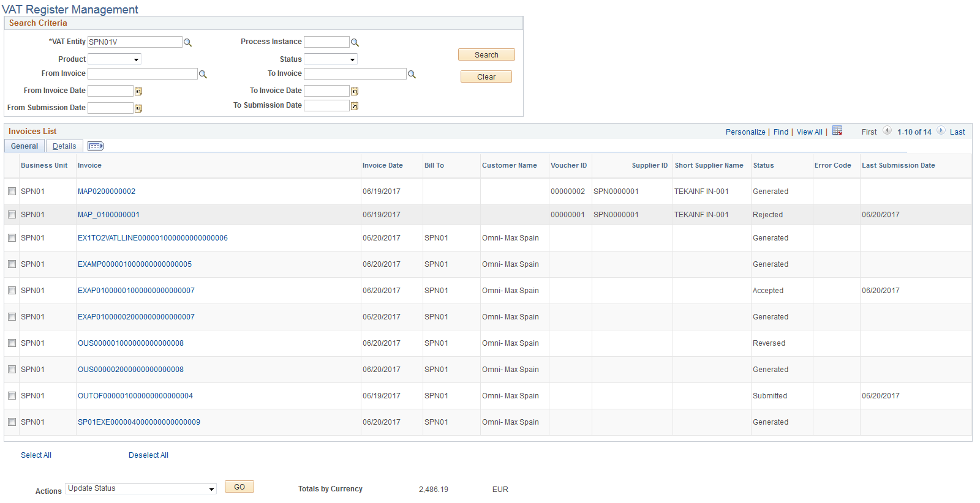Switch to the General tab

pos(24,146)
